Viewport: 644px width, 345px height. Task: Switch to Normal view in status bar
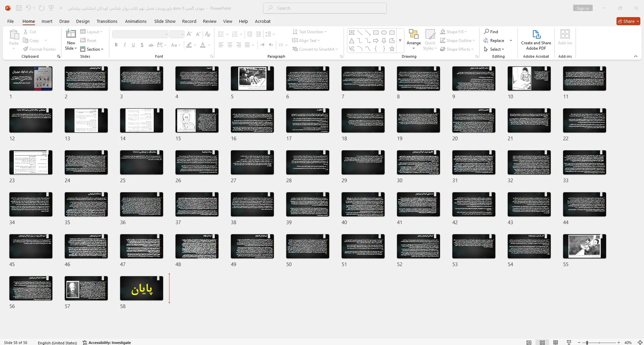529,342
